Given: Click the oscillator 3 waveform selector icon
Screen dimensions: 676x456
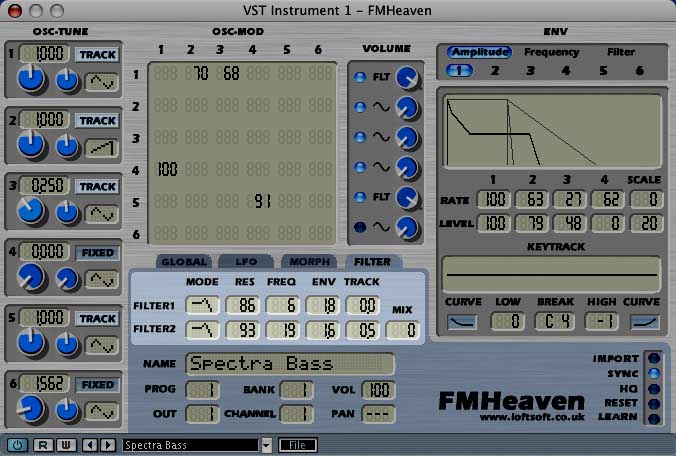Looking at the screenshot, I should tap(102, 214).
